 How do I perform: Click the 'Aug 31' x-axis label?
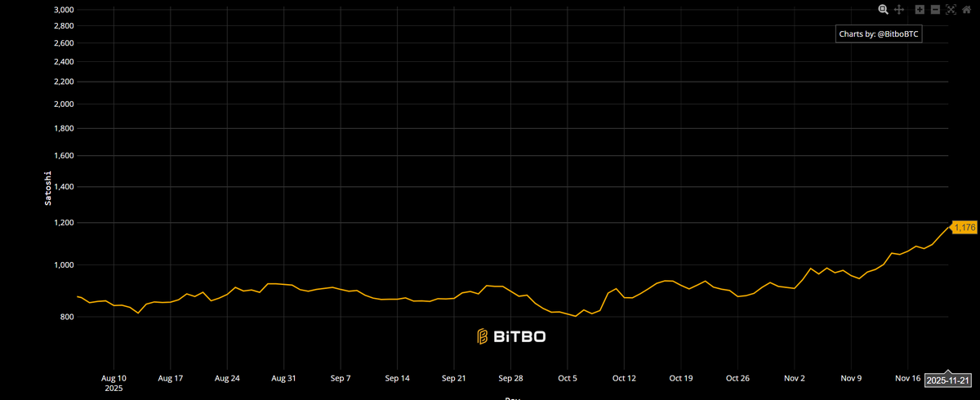[283, 379]
